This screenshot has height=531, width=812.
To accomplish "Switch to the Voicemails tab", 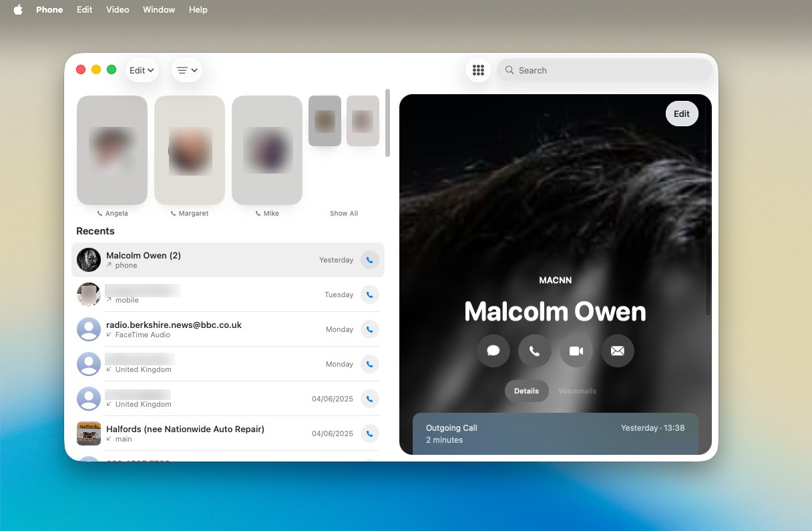I will coord(577,391).
